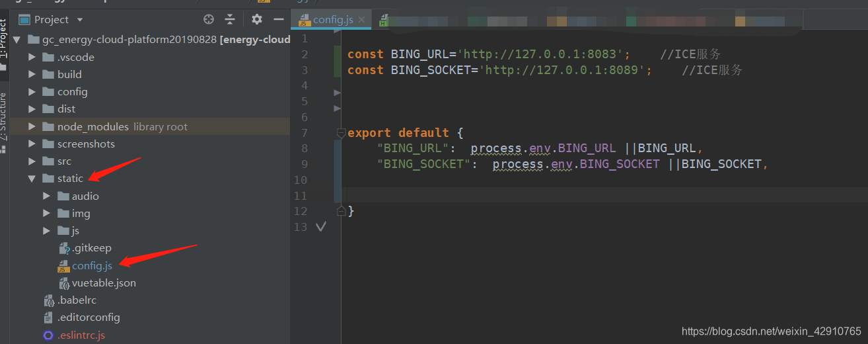Expand the dist folder arrow
This screenshot has height=344, width=868.
click(x=32, y=109)
